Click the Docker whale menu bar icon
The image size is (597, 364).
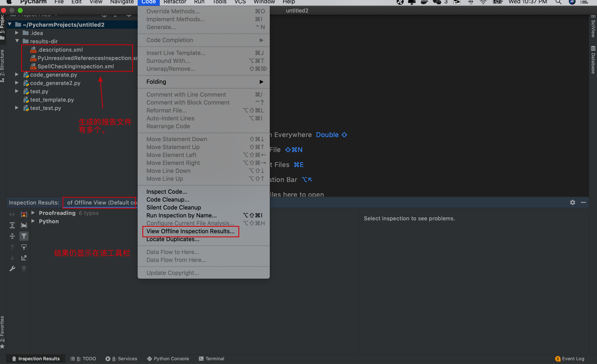point(424,2)
